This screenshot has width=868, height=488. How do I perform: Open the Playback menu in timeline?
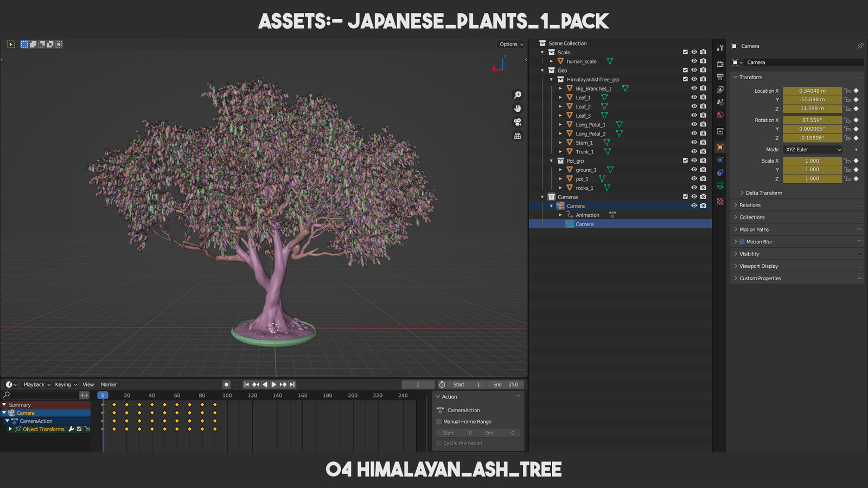37,384
